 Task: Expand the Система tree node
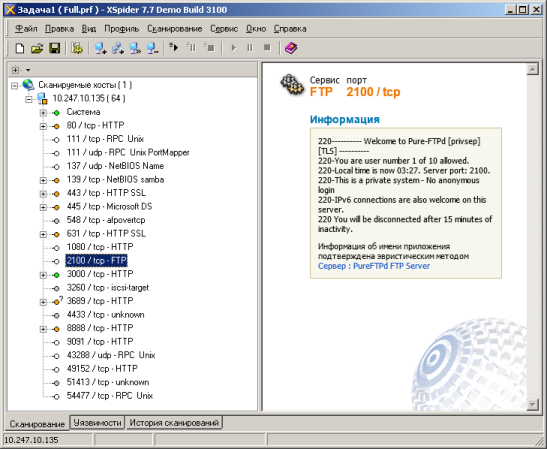[x=43, y=113]
